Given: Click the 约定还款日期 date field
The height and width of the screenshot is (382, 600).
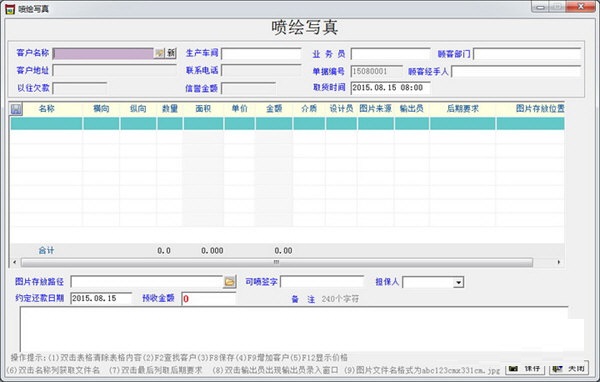Looking at the screenshot, I should pyautogui.click(x=101, y=298).
